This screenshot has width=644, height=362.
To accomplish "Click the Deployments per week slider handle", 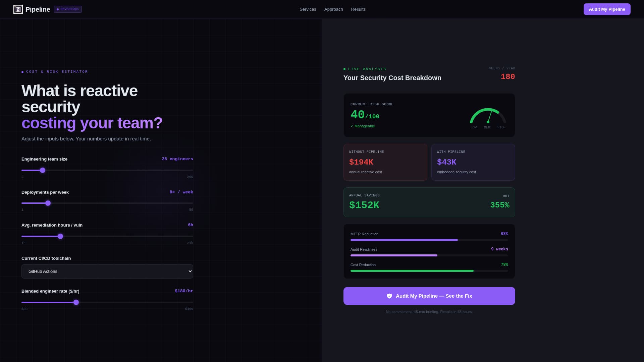I will [48, 203].
